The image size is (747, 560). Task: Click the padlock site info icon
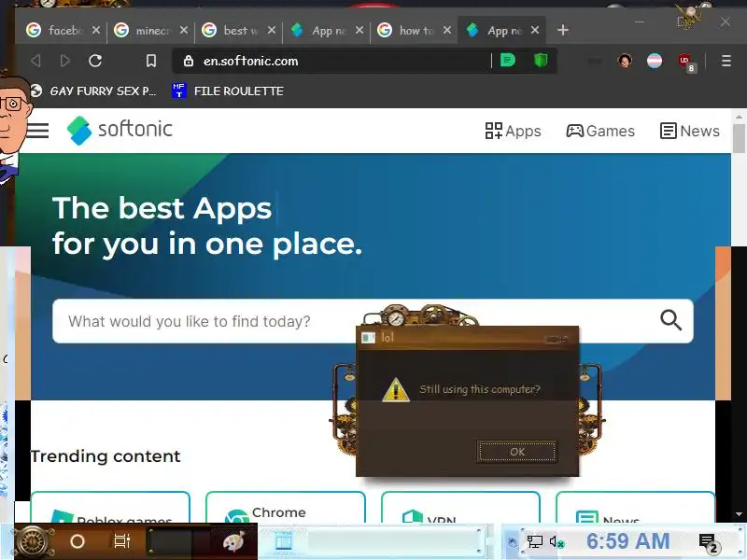[189, 61]
